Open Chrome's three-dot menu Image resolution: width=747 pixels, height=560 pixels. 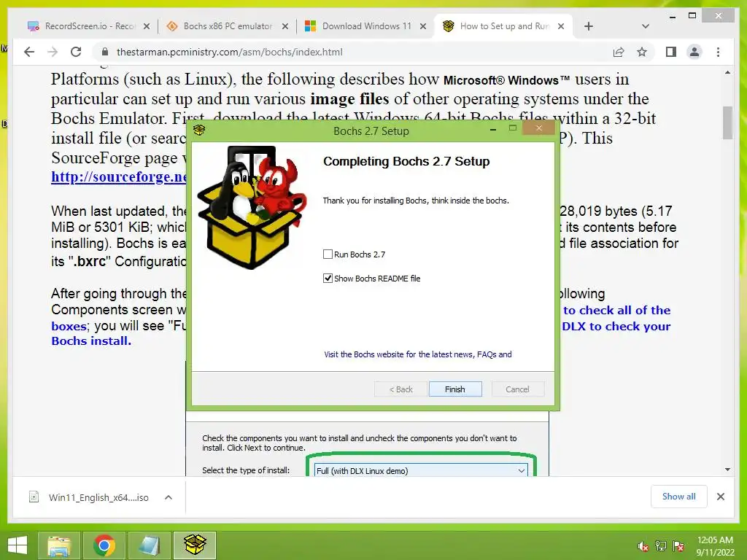pos(719,52)
